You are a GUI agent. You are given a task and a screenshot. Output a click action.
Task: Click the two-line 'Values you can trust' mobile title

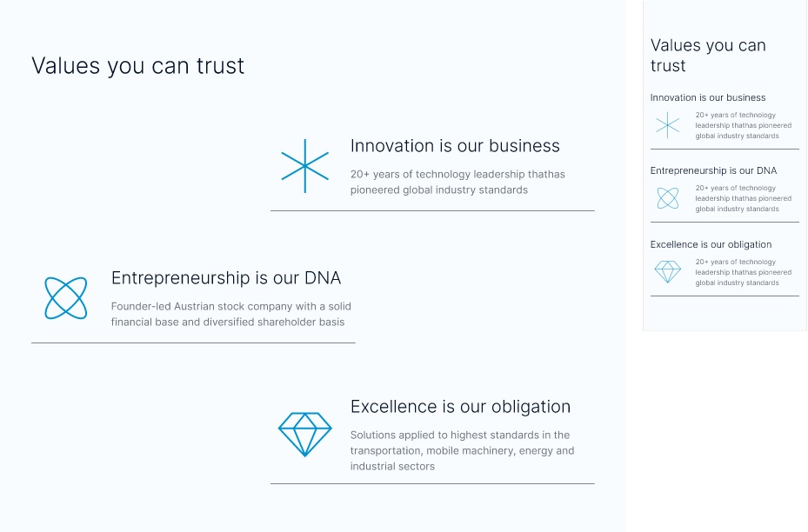708,56
